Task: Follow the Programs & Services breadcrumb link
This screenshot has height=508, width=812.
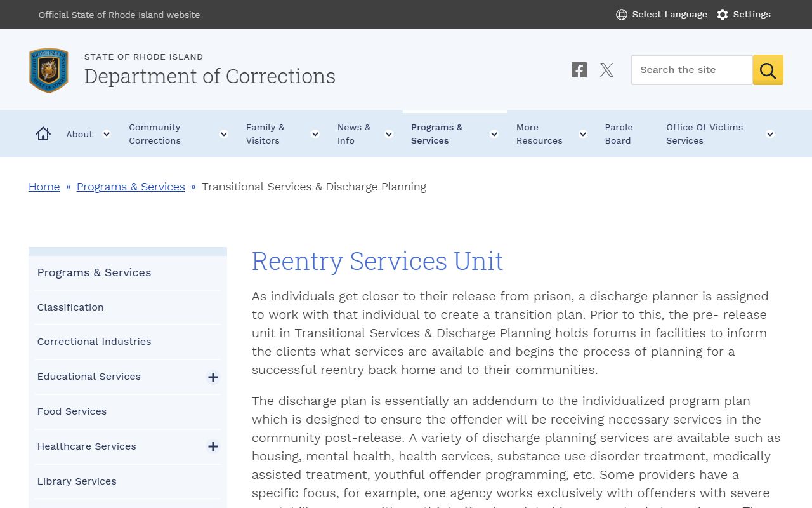Action: click(131, 187)
